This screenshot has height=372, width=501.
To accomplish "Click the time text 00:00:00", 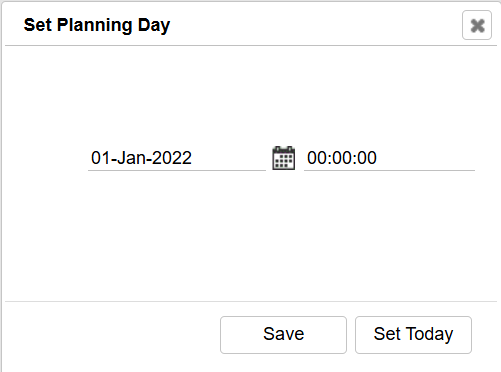I will (x=342, y=158).
